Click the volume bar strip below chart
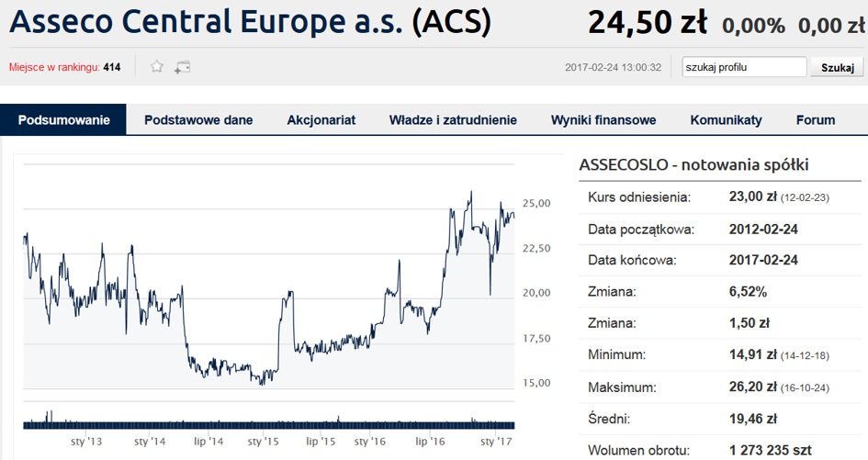 click(269, 424)
